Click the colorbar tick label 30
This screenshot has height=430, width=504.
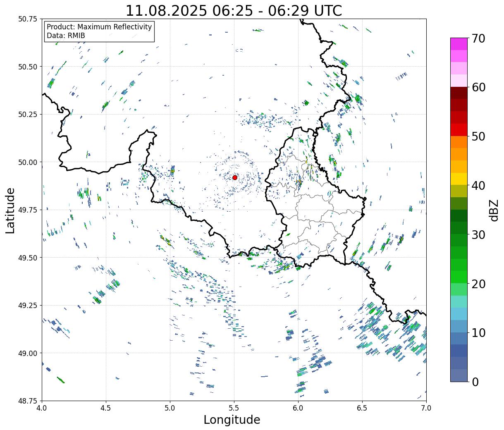point(478,234)
